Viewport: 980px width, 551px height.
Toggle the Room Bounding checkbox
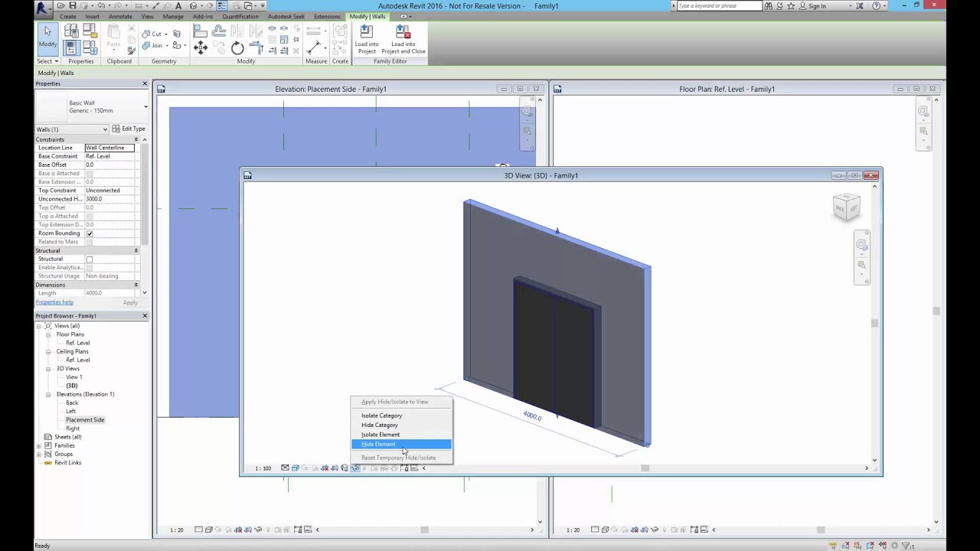pos(90,233)
